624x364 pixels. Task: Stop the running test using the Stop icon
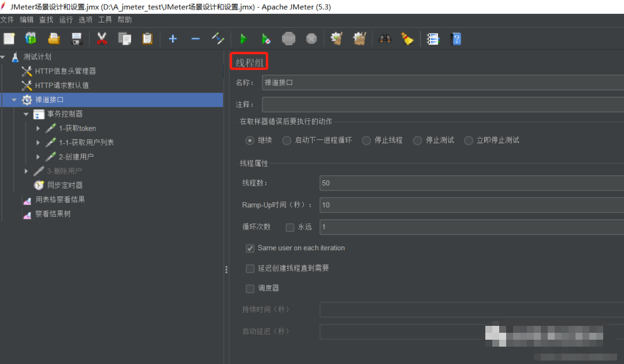click(288, 39)
